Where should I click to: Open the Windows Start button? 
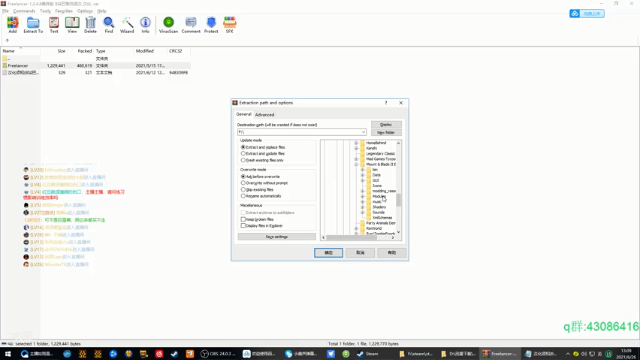8,354
